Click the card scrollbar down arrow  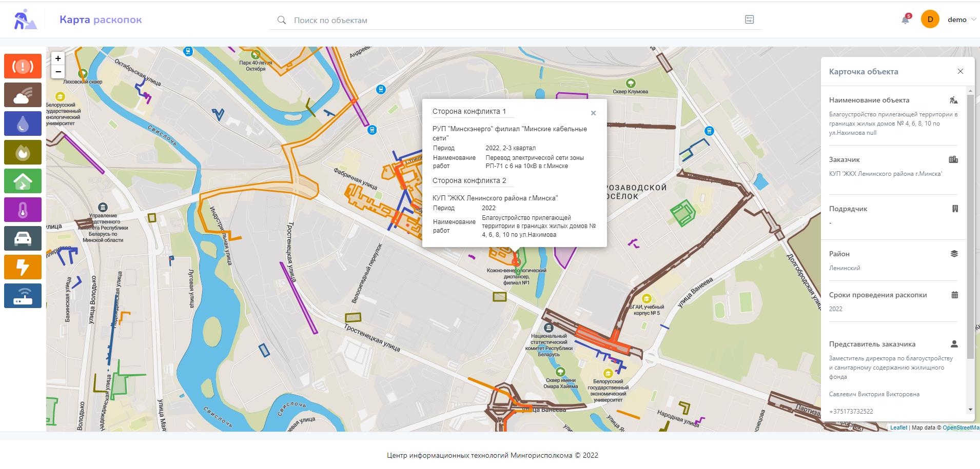tap(970, 410)
